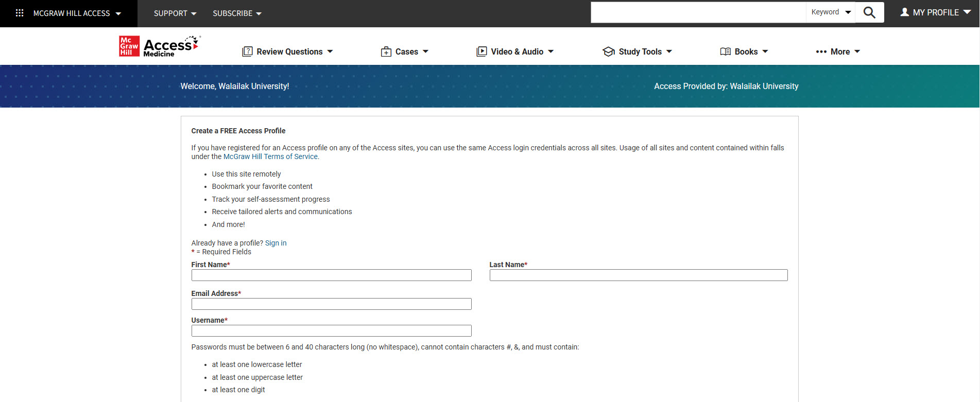Click the Review Questions icon

tap(248, 51)
